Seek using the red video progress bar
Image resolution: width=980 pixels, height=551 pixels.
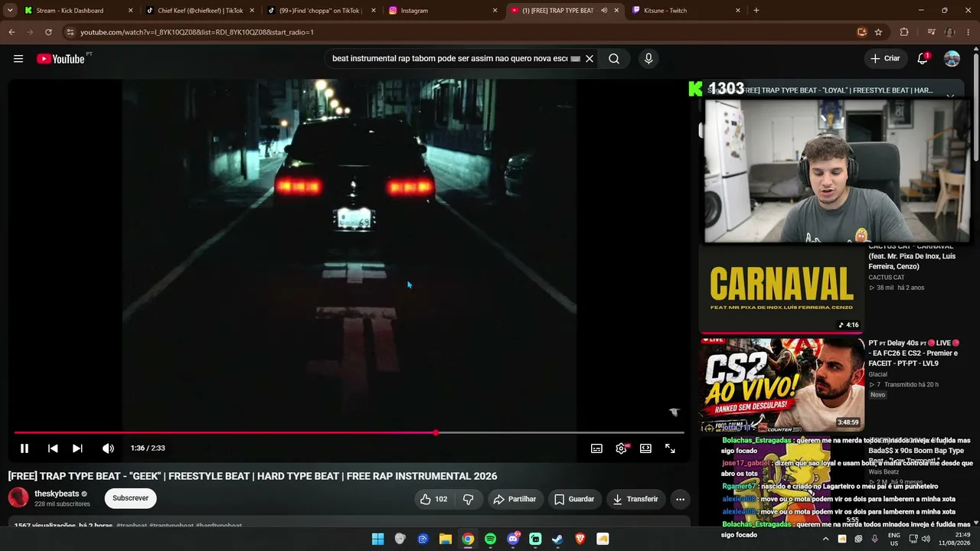pyautogui.click(x=348, y=433)
